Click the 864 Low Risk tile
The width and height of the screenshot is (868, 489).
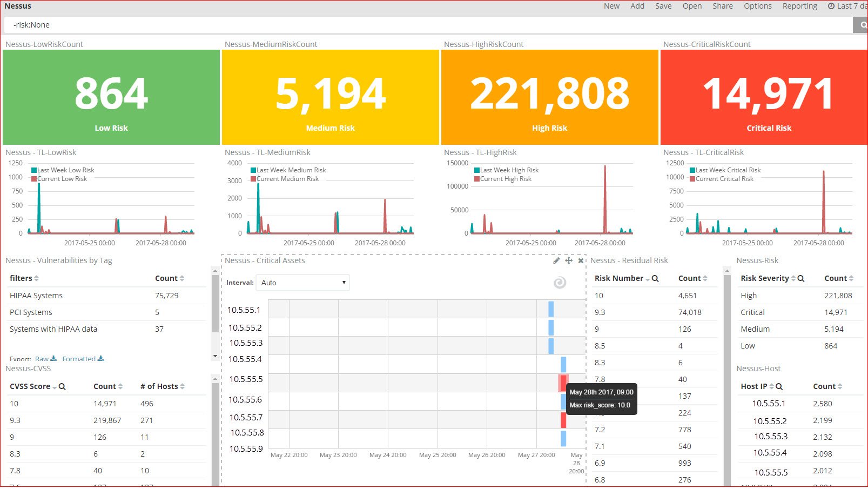pyautogui.click(x=111, y=97)
